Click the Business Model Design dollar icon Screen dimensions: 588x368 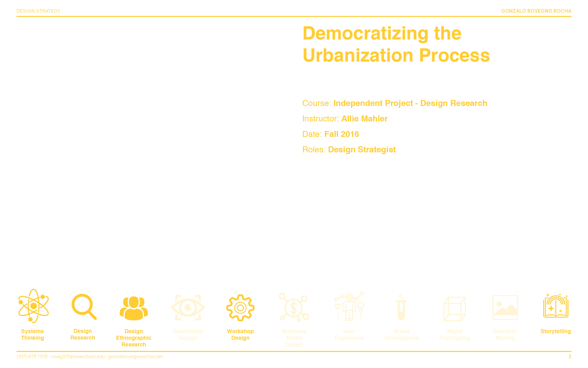pyautogui.click(x=294, y=307)
